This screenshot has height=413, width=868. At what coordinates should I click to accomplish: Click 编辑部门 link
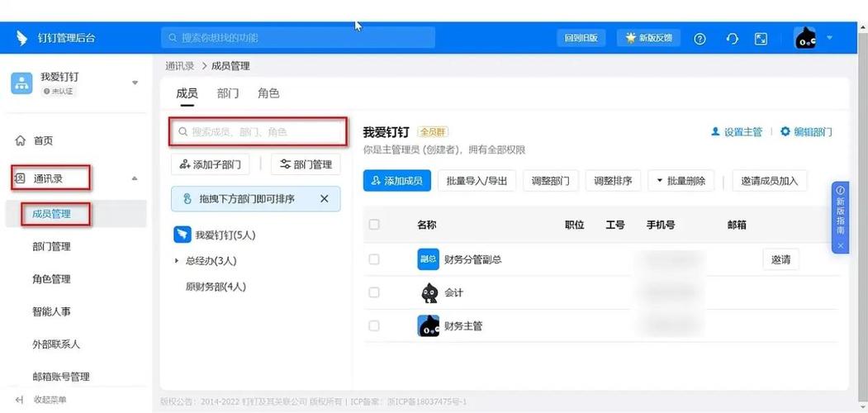tap(807, 132)
